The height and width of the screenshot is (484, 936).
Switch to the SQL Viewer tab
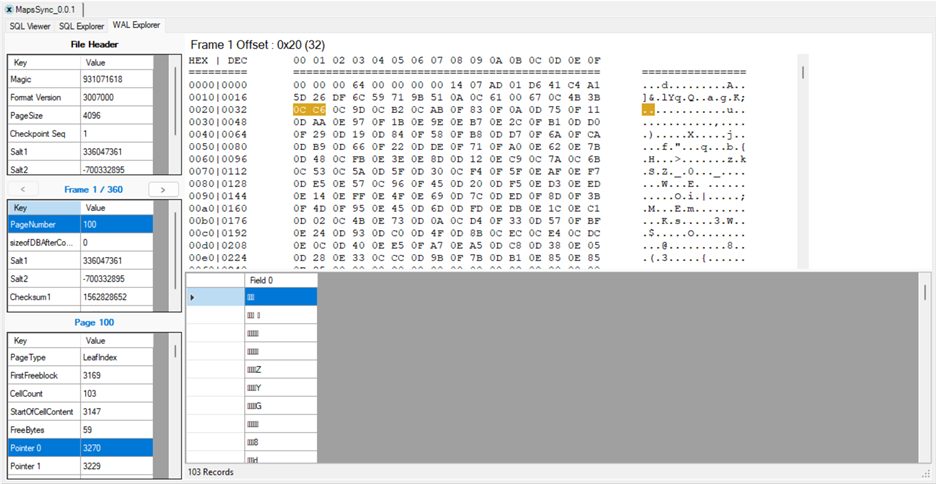(29, 25)
